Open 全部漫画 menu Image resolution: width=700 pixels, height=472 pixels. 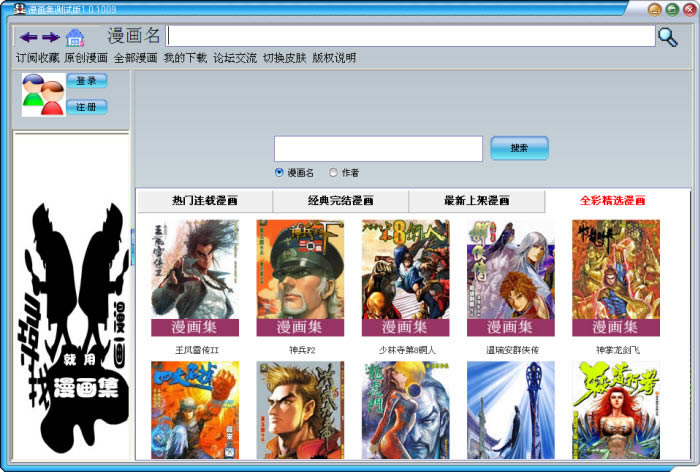point(136,58)
